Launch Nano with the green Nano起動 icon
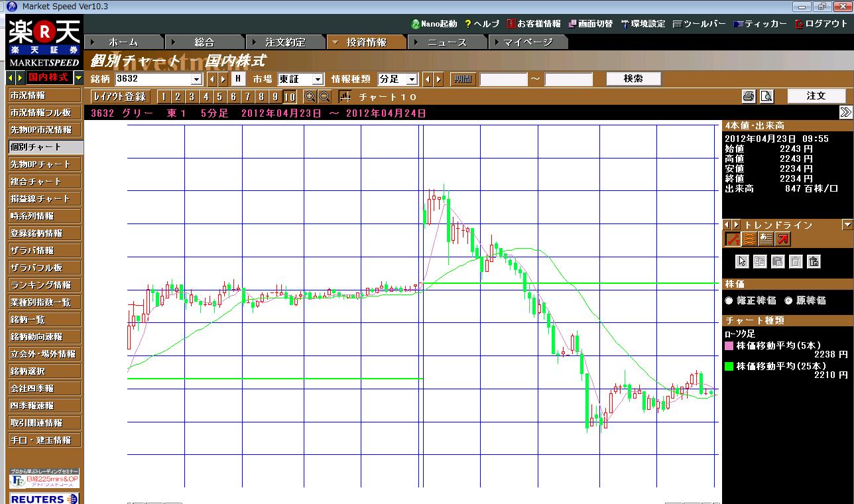The width and height of the screenshot is (854, 504). click(x=434, y=24)
